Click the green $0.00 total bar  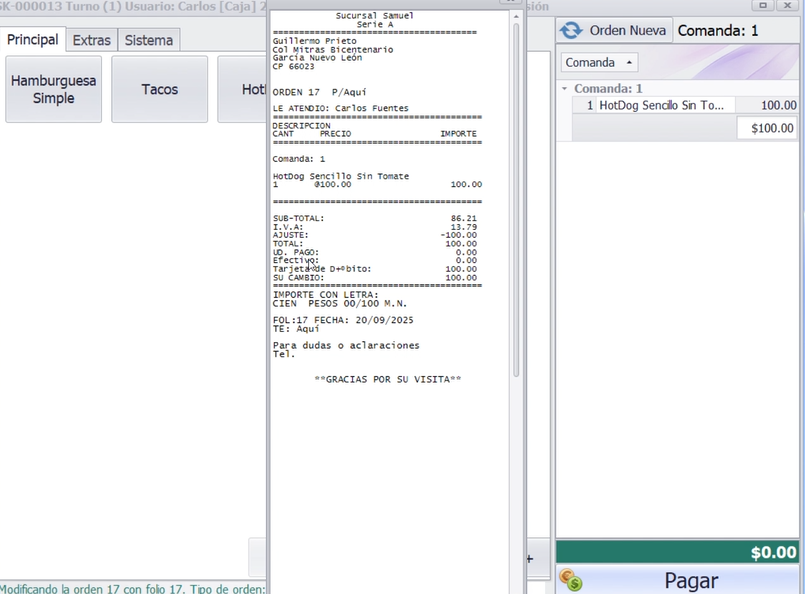coord(679,552)
